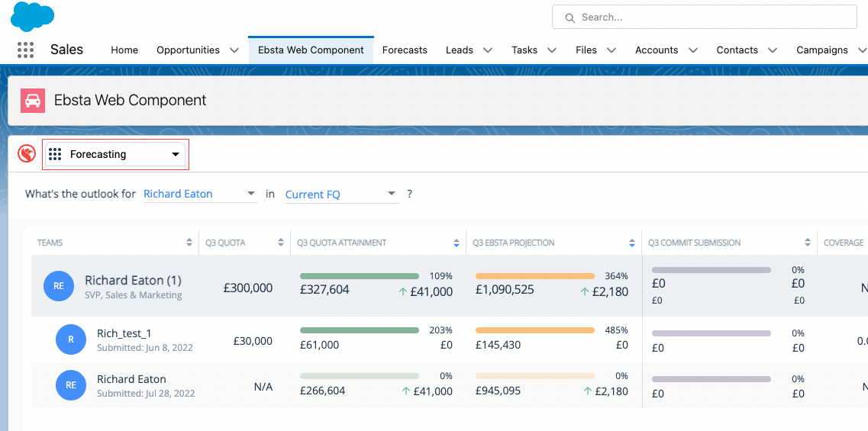The width and height of the screenshot is (868, 431).
Task: Sort by Q3 Ebsta Projection column
Action: pos(632,243)
